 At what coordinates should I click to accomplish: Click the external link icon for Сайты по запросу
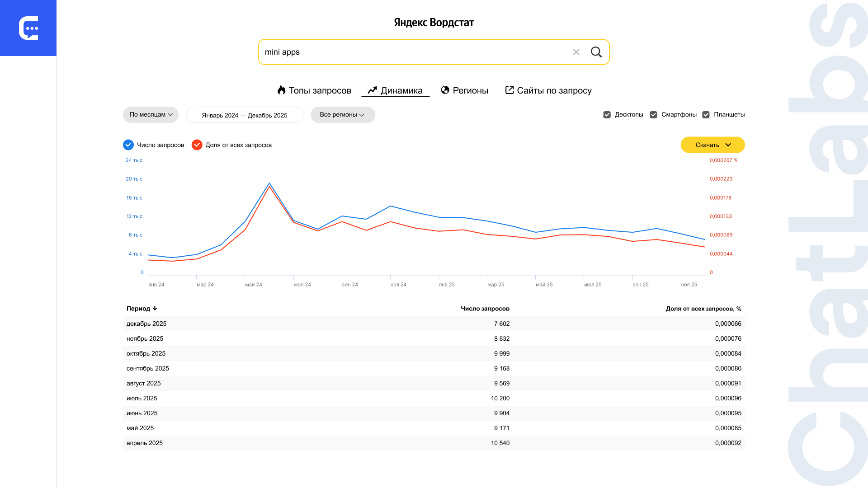coord(509,90)
